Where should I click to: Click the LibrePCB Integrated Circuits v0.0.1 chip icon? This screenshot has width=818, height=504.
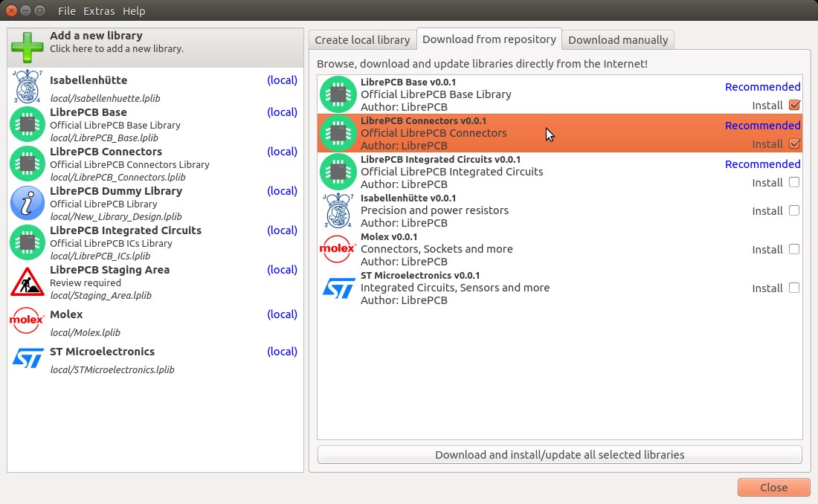[x=338, y=172]
